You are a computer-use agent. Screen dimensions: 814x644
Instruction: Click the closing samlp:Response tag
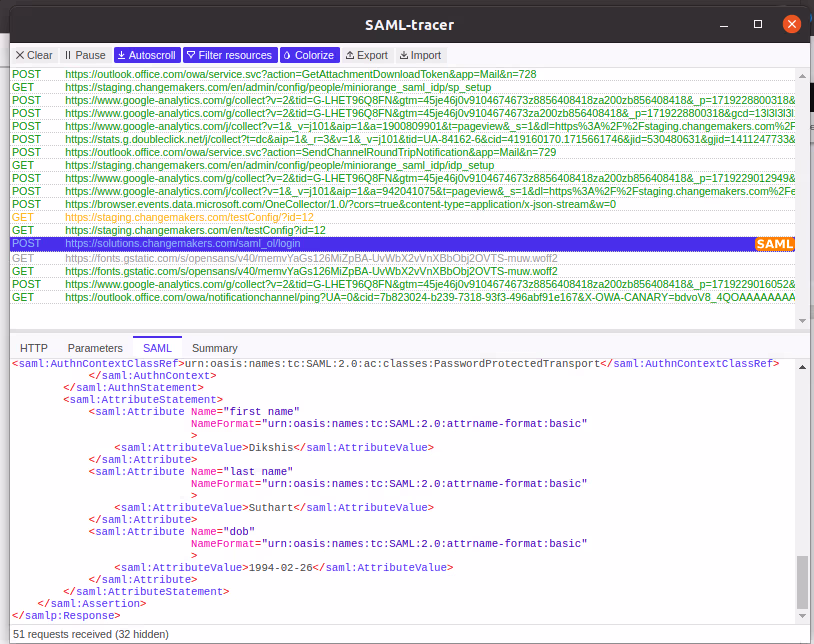coord(66,616)
